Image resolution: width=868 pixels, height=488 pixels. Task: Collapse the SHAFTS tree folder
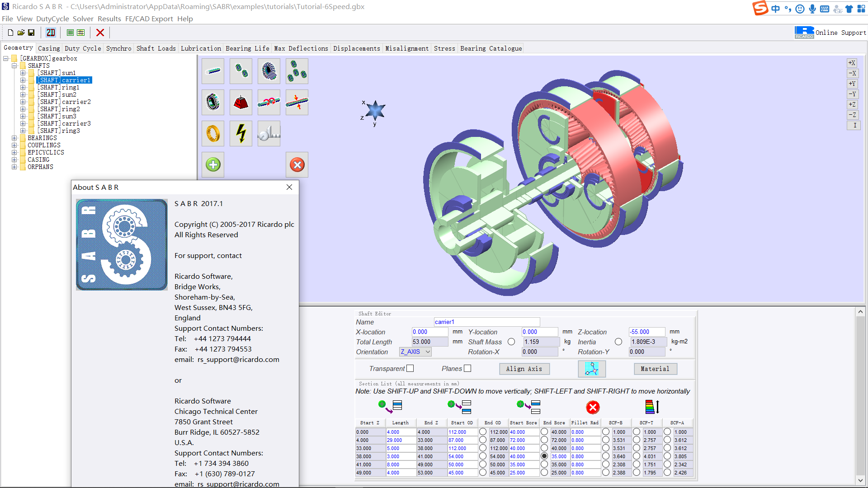point(14,66)
